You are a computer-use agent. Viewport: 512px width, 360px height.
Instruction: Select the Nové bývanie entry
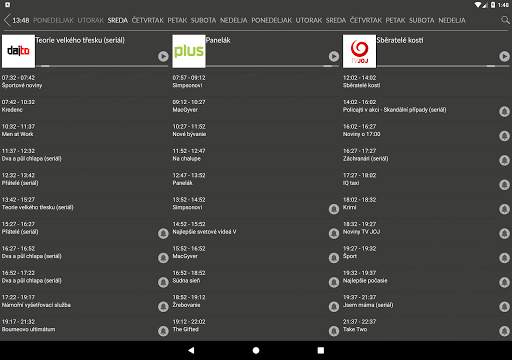256,130
